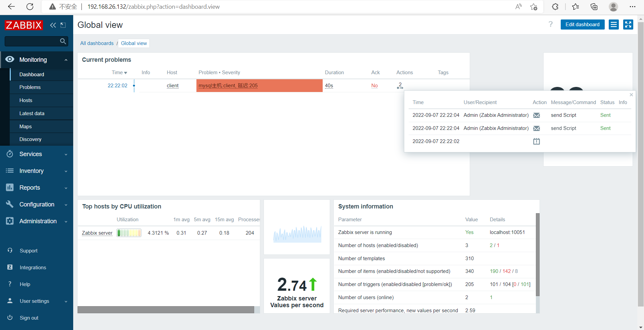The width and height of the screenshot is (644, 330).
Task: Open Support link in sidebar
Action: (x=29, y=251)
